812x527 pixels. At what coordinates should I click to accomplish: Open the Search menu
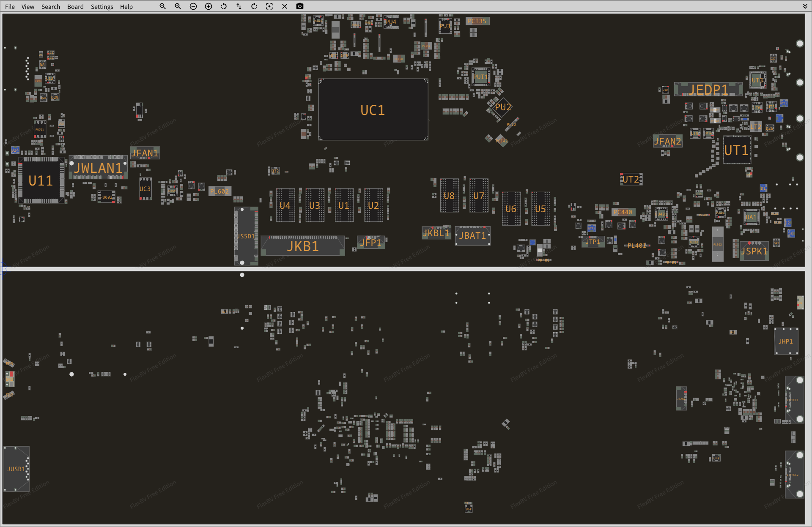[51, 7]
